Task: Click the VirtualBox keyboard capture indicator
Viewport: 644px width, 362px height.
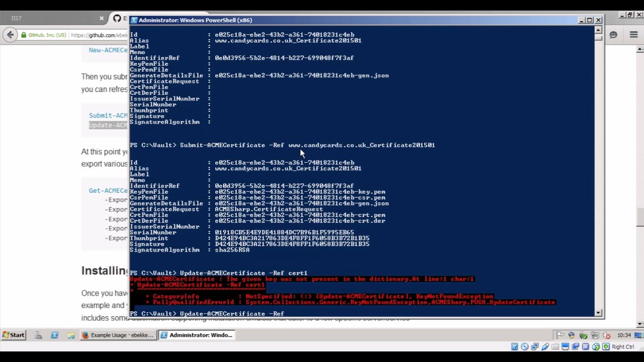Action: (x=606, y=346)
